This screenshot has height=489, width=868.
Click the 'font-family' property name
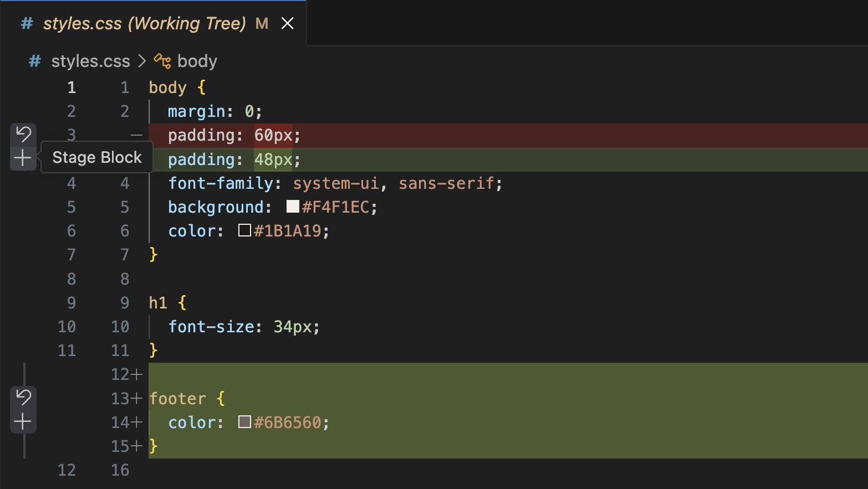221,183
